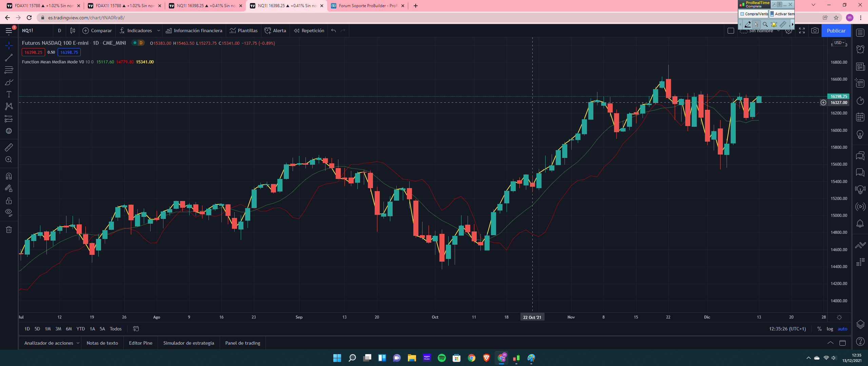Open the candlestick chart style icon
This screenshot has height=366, width=868.
tap(73, 30)
